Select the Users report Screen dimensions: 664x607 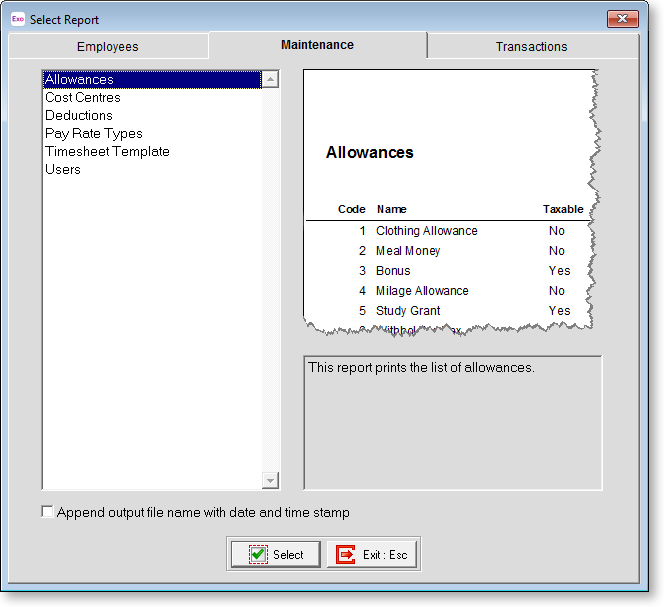pyautogui.click(x=62, y=170)
